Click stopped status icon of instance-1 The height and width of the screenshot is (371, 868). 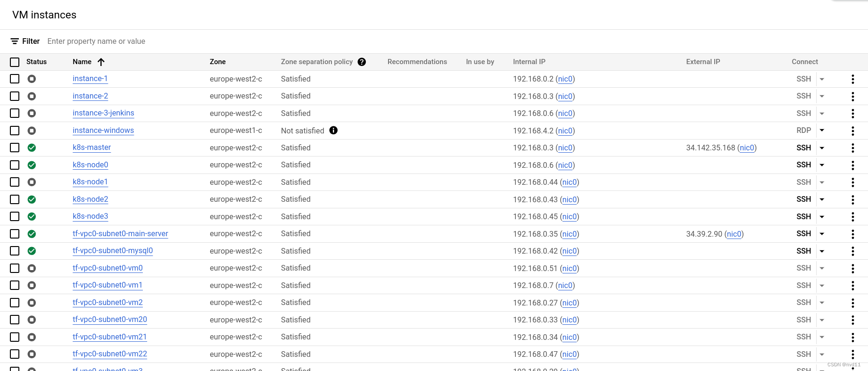pyautogui.click(x=32, y=79)
